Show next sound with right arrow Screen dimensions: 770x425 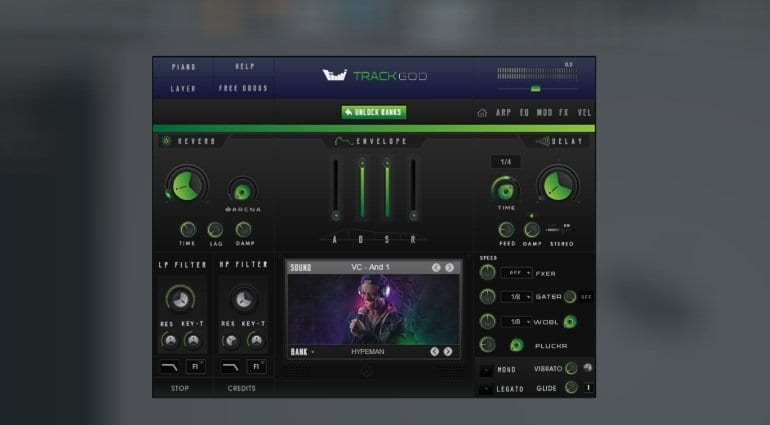(449, 267)
